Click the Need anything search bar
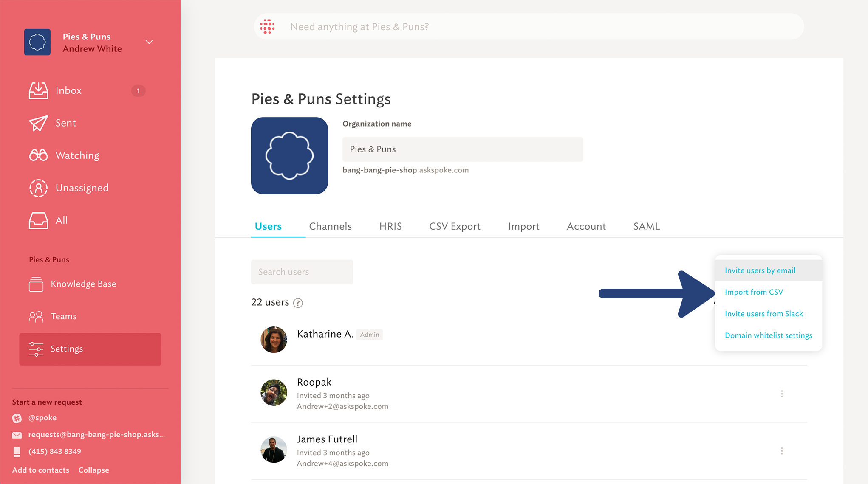 (x=529, y=26)
